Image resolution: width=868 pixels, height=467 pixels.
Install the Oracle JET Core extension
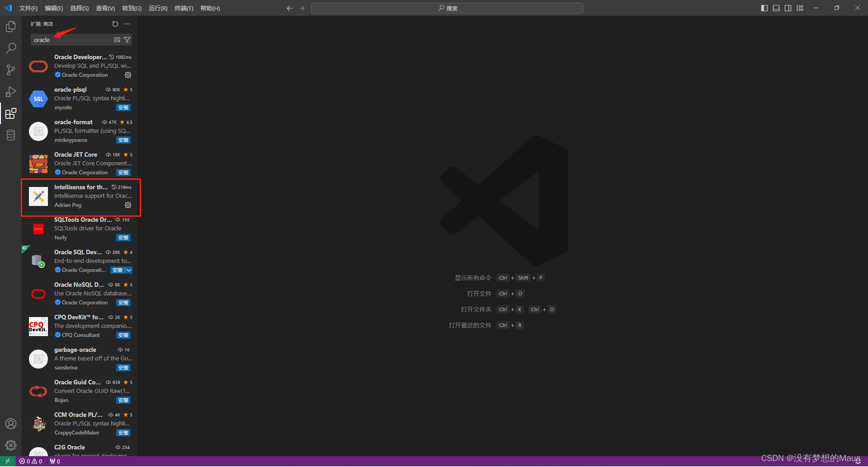(123, 173)
